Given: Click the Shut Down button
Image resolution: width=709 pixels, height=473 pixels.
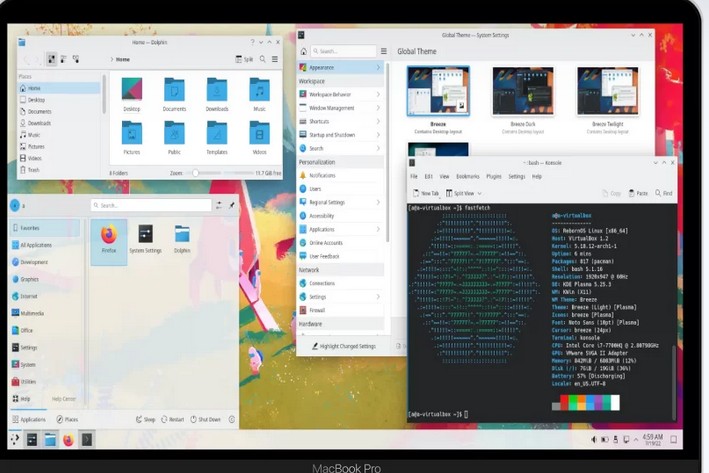Looking at the screenshot, I should 205,420.
